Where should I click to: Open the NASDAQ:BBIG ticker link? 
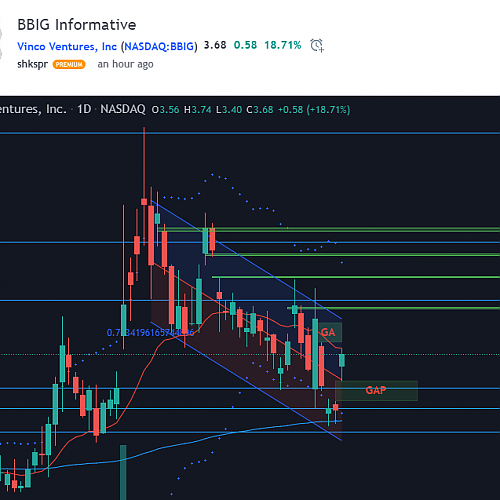159,46
